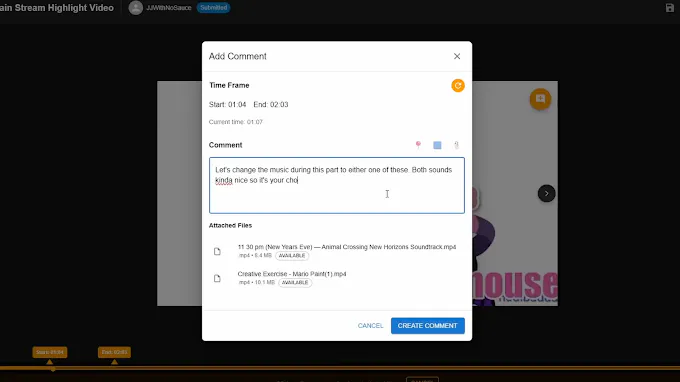Select the End marker on the timeline
This screenshot has height=382, width=680.
114,352
